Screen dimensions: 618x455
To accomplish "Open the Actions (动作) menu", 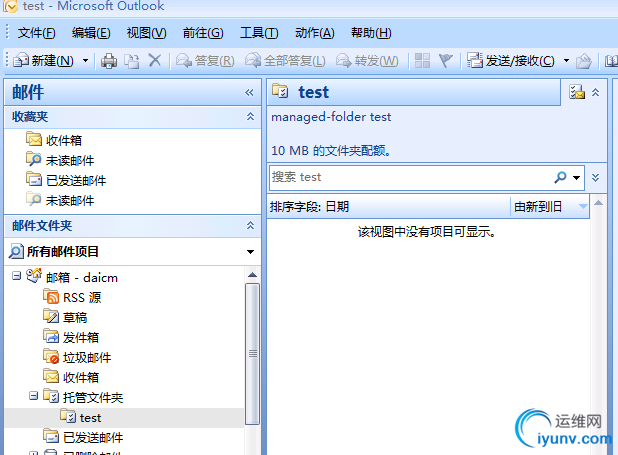I will click(315, 33).
